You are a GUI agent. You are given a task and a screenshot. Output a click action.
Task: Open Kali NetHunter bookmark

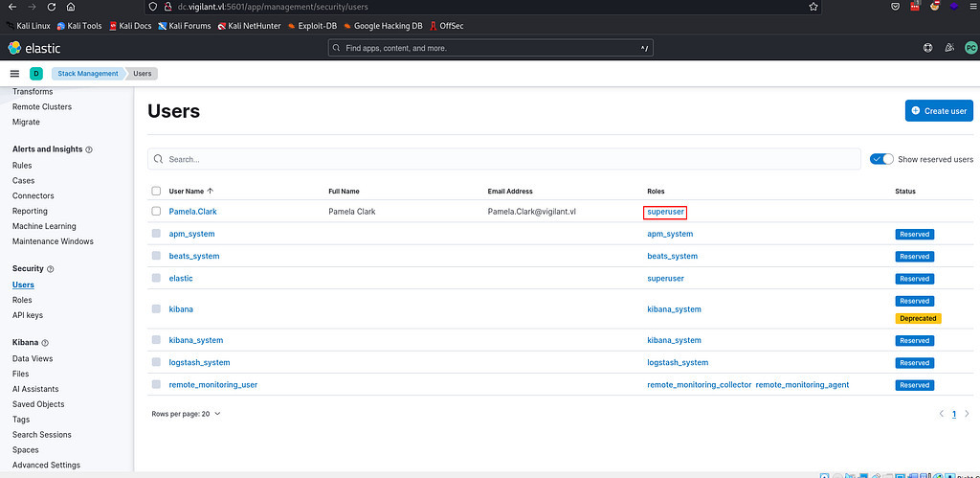250,26
